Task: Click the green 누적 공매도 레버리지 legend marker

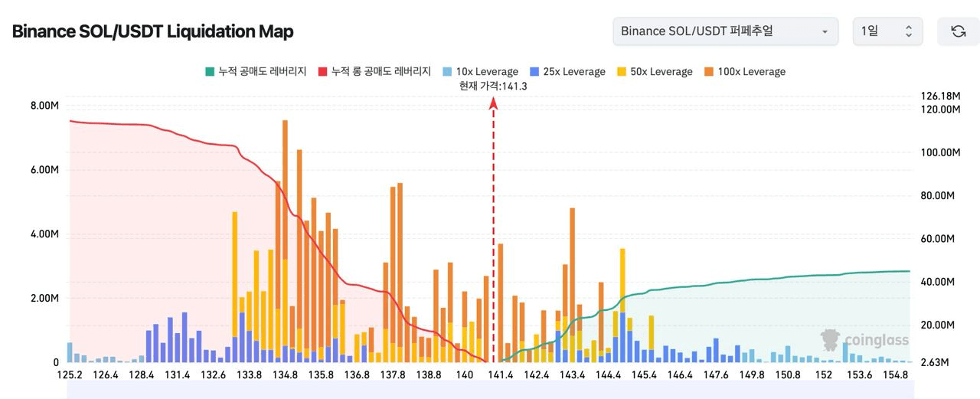Action: tap(210, 72)
